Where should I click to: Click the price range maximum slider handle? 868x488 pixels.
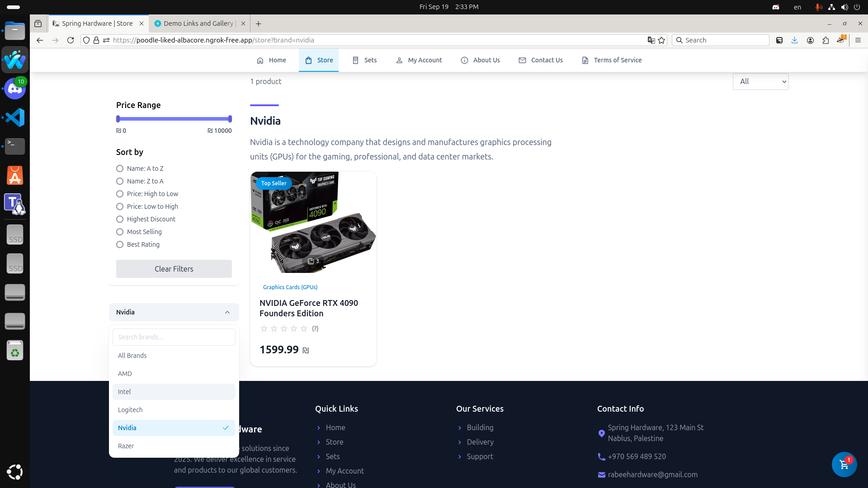230,119
